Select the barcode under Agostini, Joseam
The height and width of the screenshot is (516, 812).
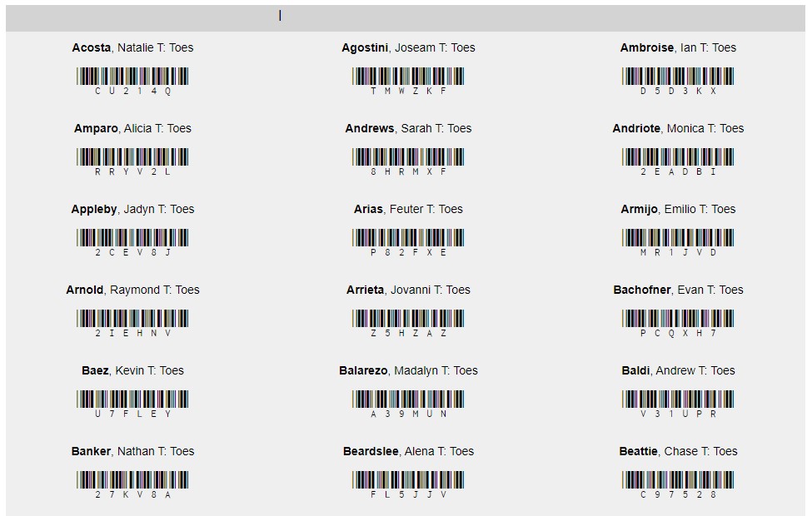tap(408, 76)
